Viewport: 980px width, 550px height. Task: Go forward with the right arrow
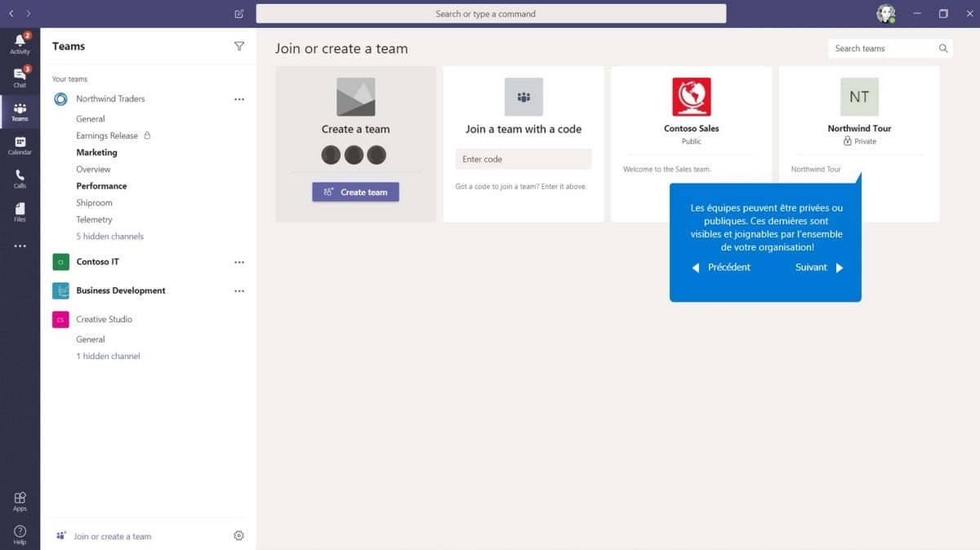click(29, 13)
